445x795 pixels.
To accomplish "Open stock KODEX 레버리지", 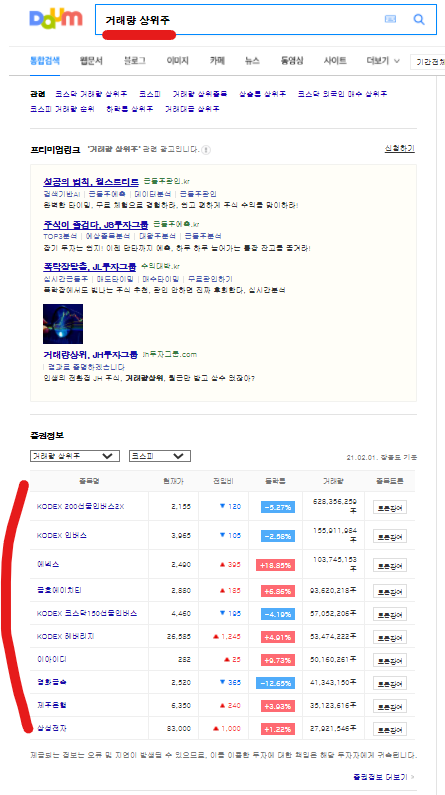I will pyautogui.click(x=65, y=636).
